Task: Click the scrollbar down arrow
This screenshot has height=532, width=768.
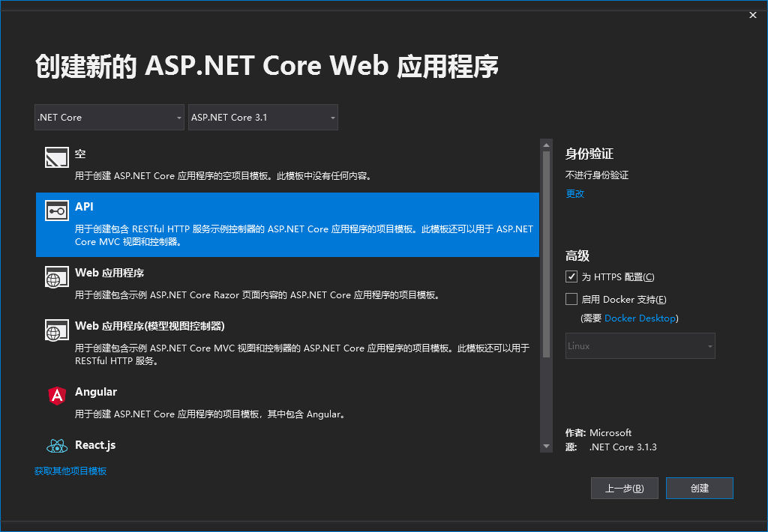Action: click(x=547, y=445)
